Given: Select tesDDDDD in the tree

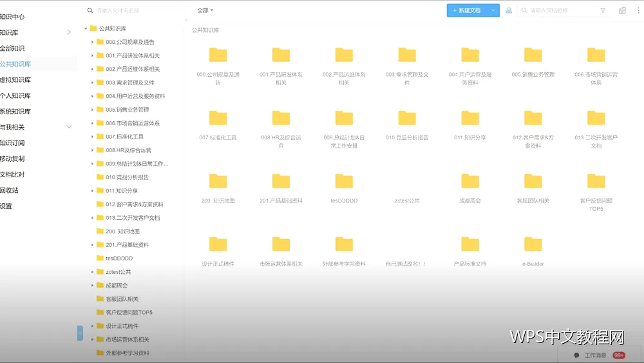Looking at the screenshot, I should coord(119,258).
